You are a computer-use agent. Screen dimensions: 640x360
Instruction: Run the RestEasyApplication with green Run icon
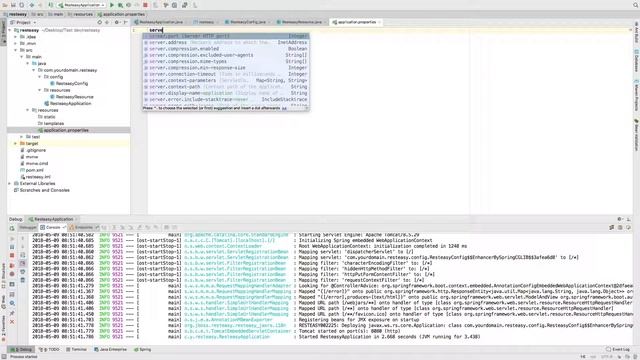(x=112, y=5)
